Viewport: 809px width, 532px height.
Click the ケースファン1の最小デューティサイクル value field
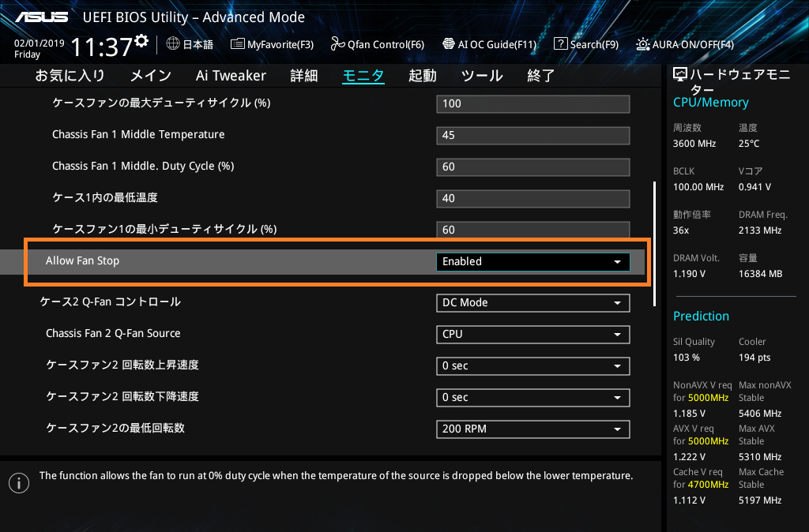(x=533, y=230)
